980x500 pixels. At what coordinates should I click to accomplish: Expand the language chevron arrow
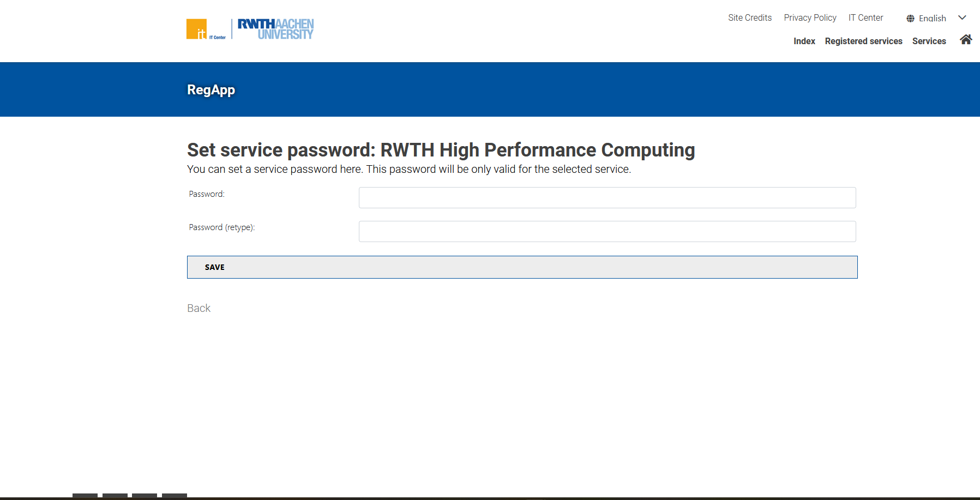click(x=962, y=18)
